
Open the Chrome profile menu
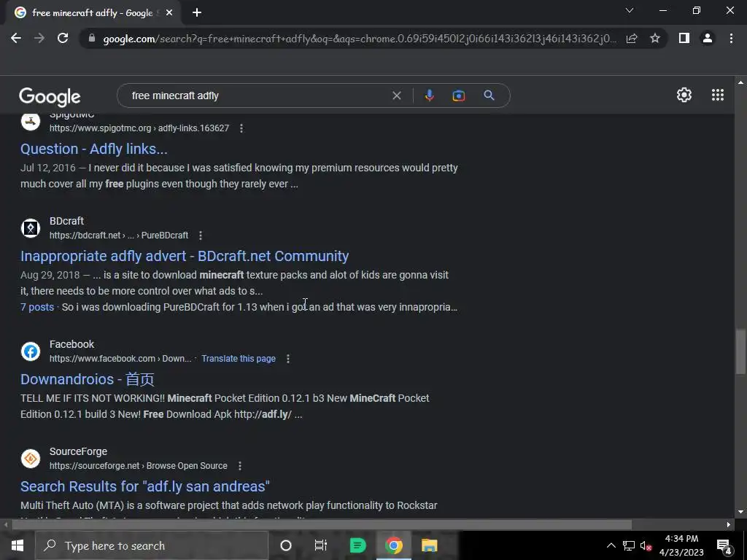708,38
